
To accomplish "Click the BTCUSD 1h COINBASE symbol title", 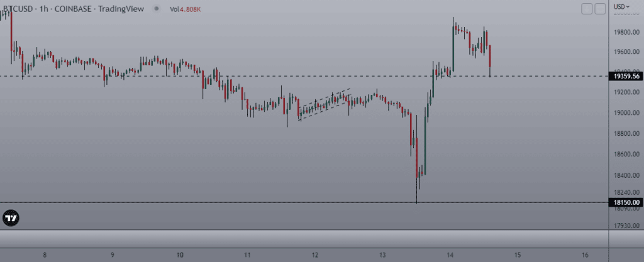I will click(x=72, y=9).
